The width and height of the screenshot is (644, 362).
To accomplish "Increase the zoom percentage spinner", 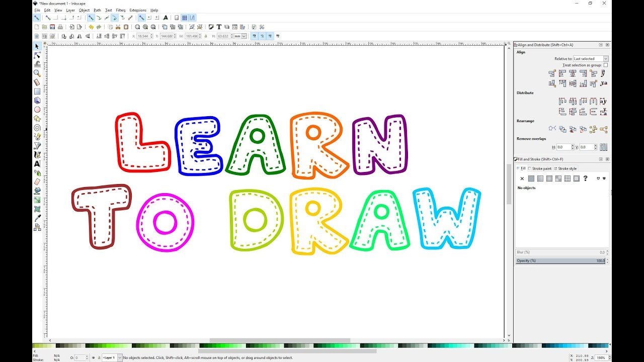I will (x=609, y=356).
